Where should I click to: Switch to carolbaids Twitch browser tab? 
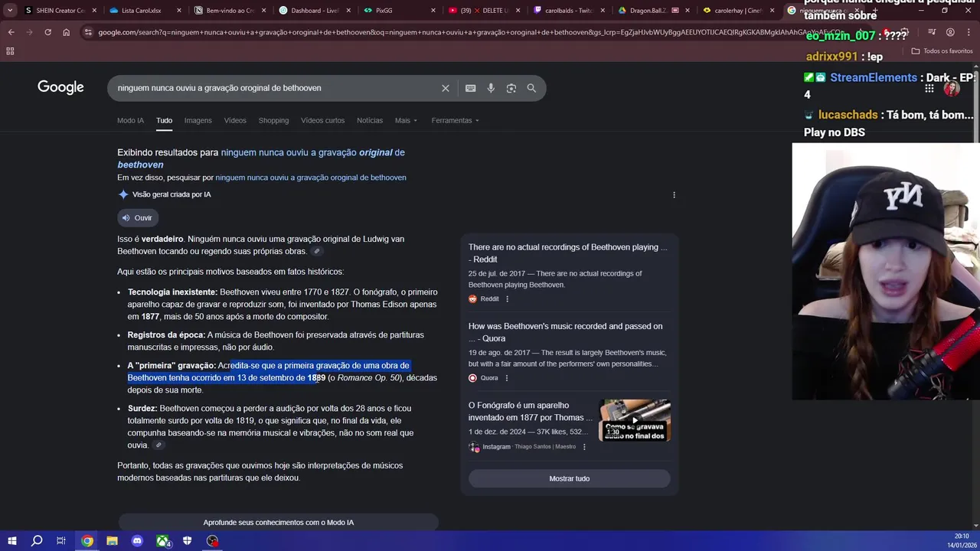tap(567, 11)
